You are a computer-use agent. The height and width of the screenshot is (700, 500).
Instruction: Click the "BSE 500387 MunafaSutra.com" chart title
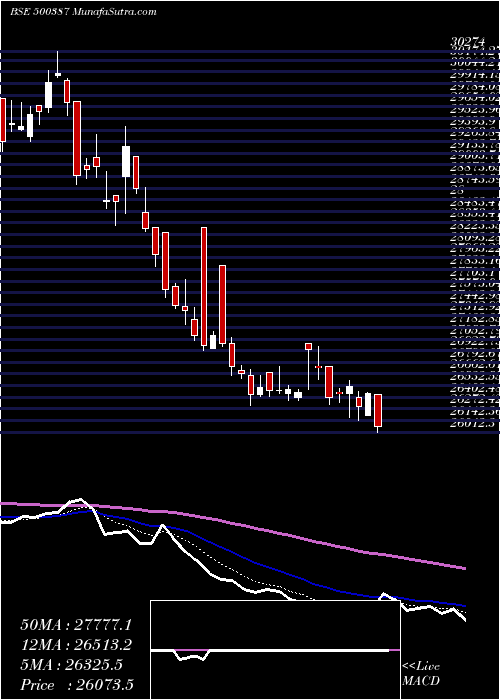tap(83, 12)
